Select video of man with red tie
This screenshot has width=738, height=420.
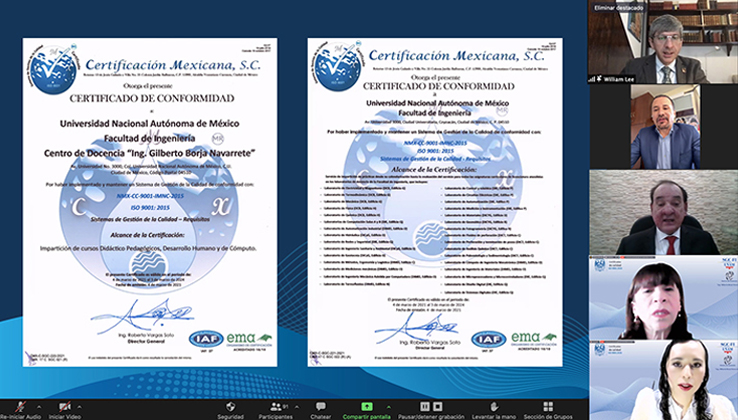click(663, 212)
